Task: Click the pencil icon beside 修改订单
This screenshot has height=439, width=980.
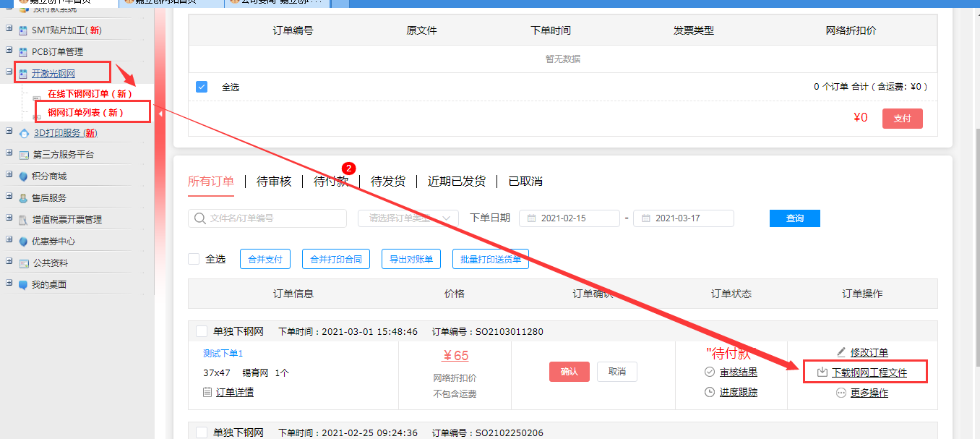Action: [841, 352]
